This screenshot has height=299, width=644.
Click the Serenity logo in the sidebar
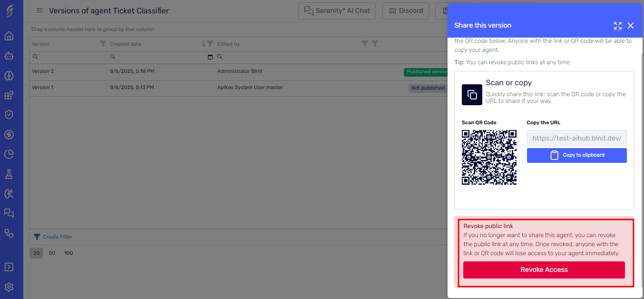pyautogui.click(x=9, y=11)
